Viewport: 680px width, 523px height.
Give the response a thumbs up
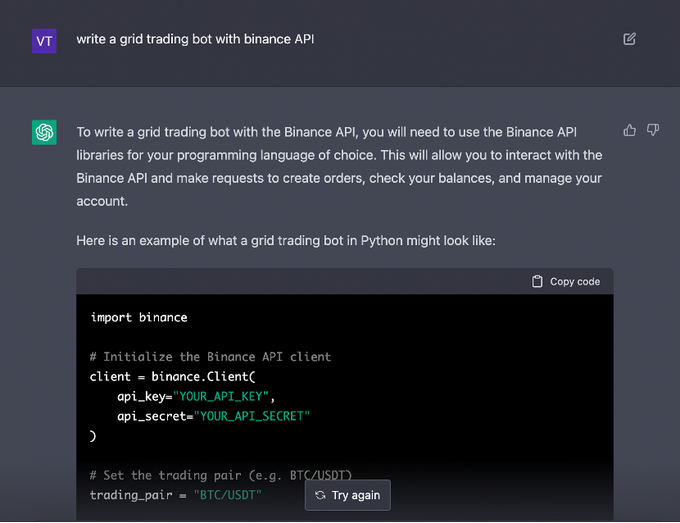pyautogui.click(x=629, y=130)
